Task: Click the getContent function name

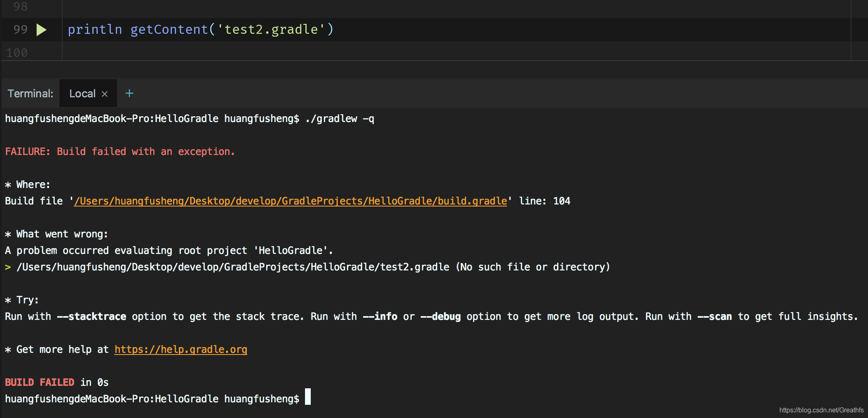Action: click(169, 30)
